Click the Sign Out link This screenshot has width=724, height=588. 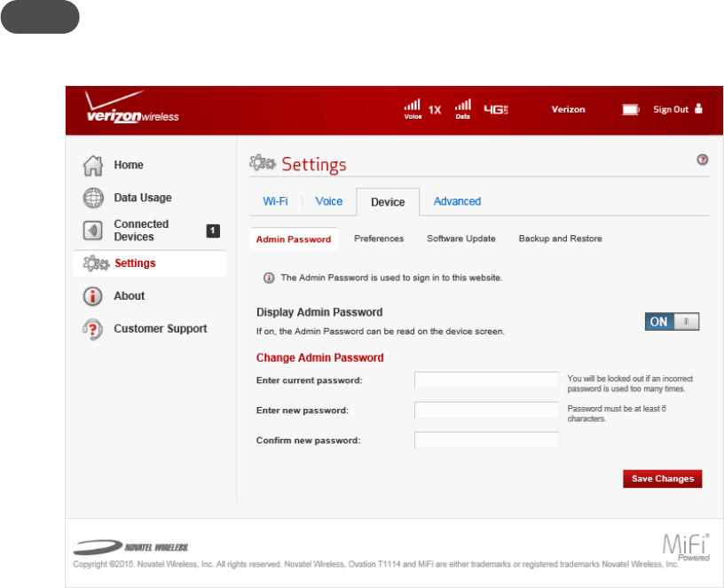pos(671,109)
